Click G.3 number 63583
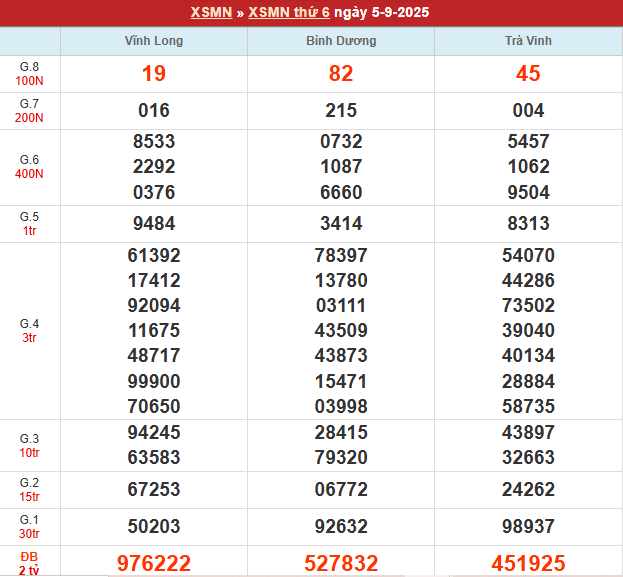Screen dimensions: 623x577 coord(154,457)
